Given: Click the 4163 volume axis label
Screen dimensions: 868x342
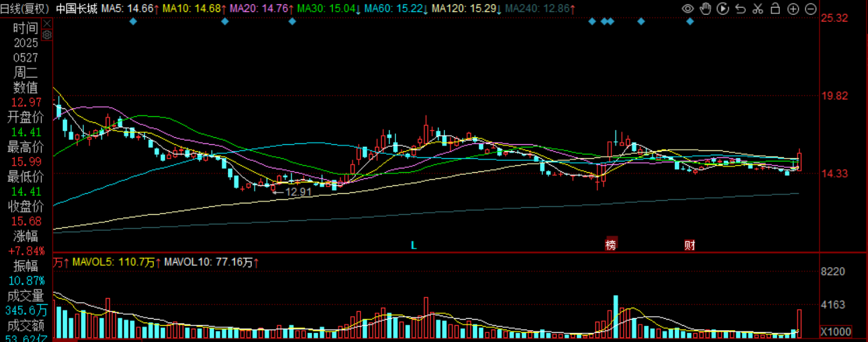Looking at the screenshot, I should [832, 305].
